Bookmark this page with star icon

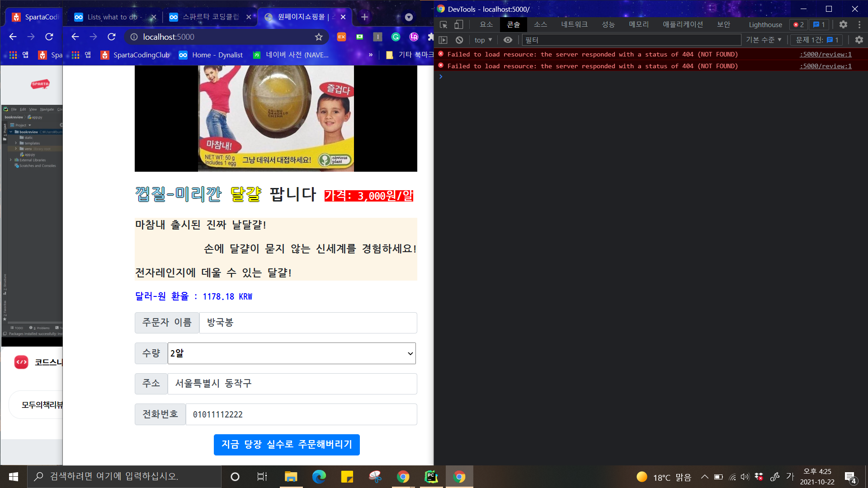tap(319, 37)
